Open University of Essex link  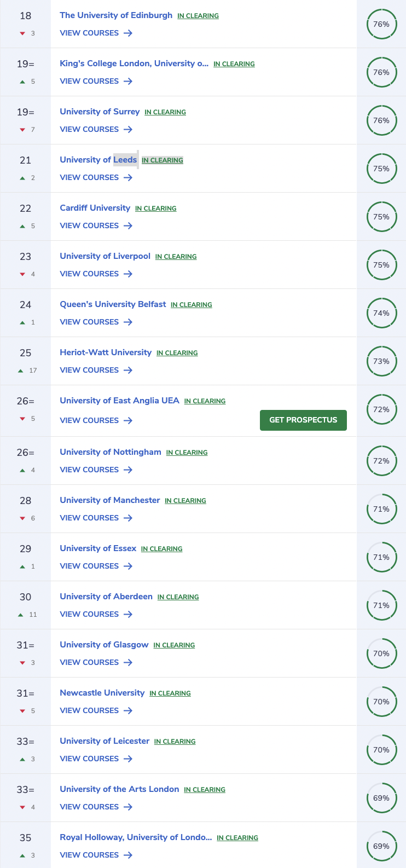pos(98,548)
